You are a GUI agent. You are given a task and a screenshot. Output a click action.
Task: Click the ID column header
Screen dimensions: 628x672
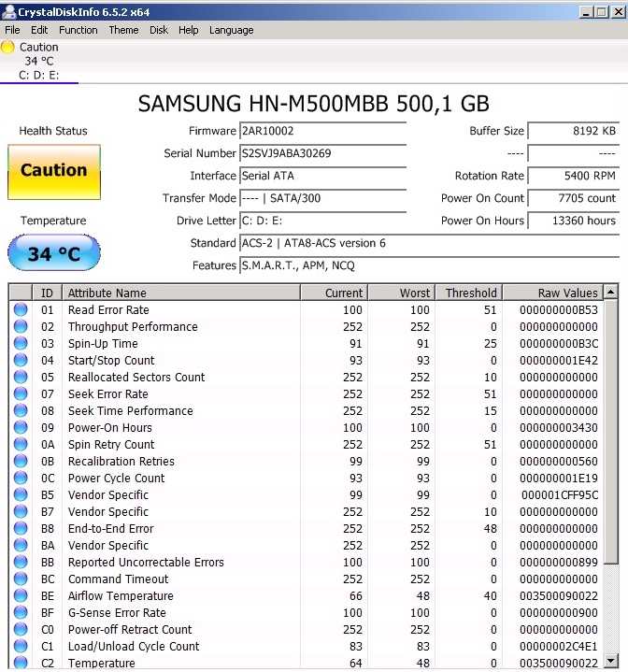(47, 293)
